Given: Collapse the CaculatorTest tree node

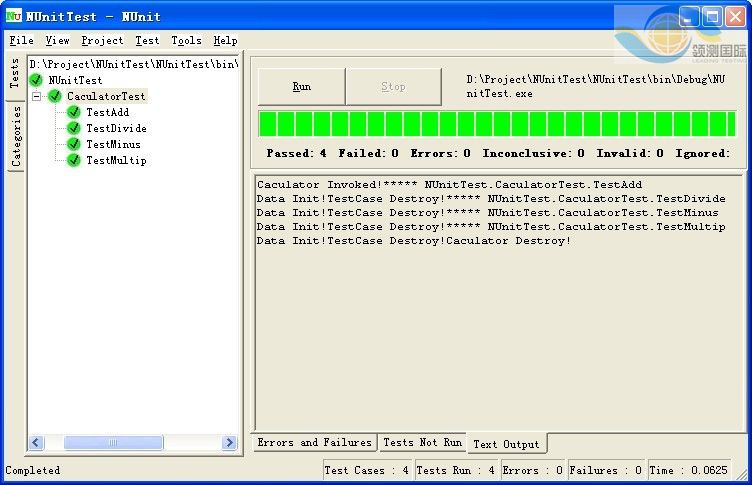Looking at the screenshot, I should (36, 96).
